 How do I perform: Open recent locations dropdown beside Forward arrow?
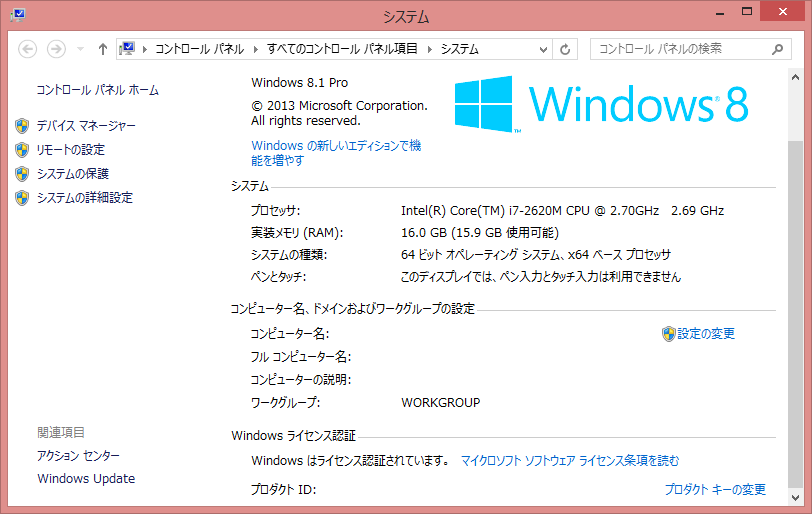point(80,49)
